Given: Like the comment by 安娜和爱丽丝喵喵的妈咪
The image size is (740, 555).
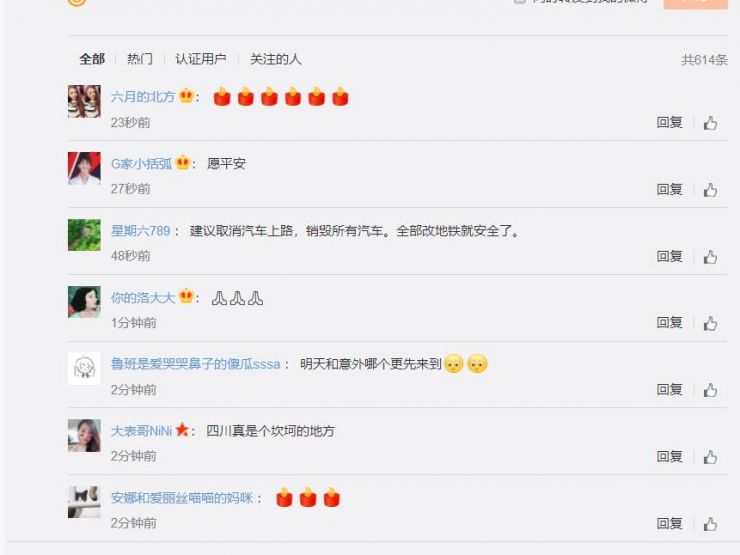Looking at the screenshot, I should (710, 524).
